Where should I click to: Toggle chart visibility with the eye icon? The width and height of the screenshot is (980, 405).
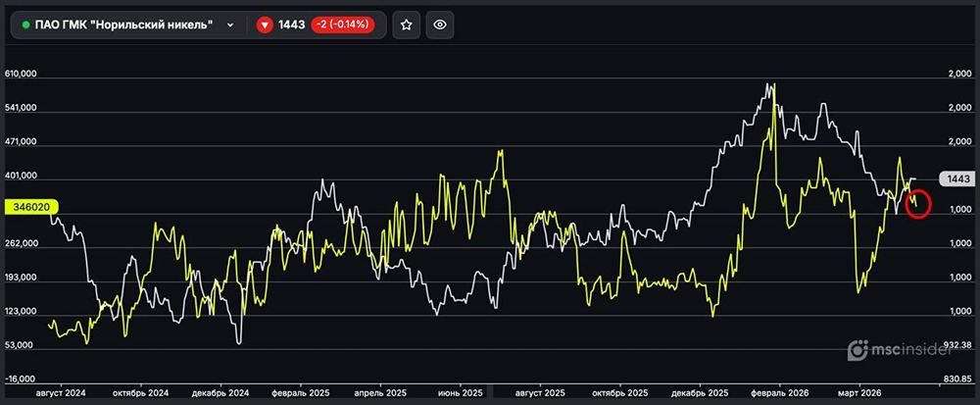440,25
